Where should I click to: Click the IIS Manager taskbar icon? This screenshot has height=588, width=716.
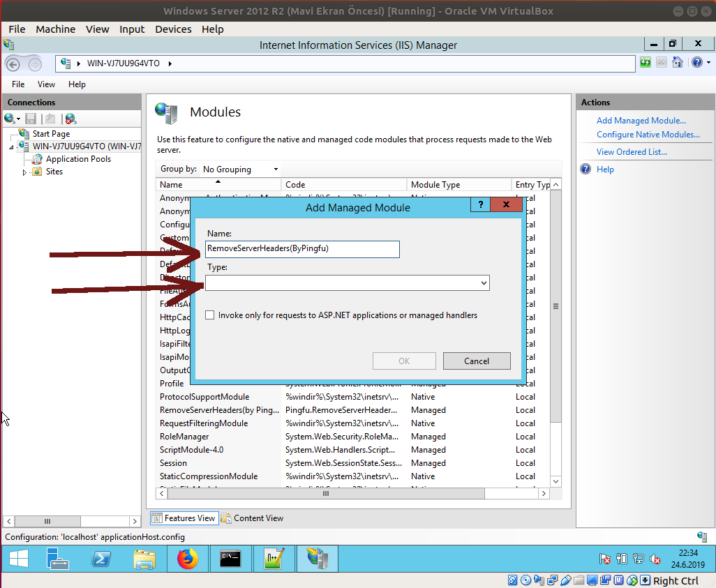318,558
